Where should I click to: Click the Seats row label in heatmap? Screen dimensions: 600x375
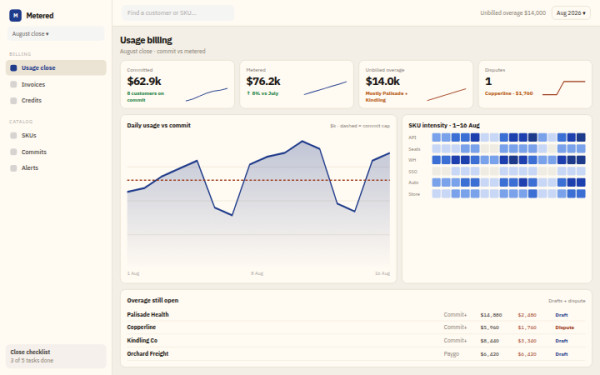coord(414,149)
